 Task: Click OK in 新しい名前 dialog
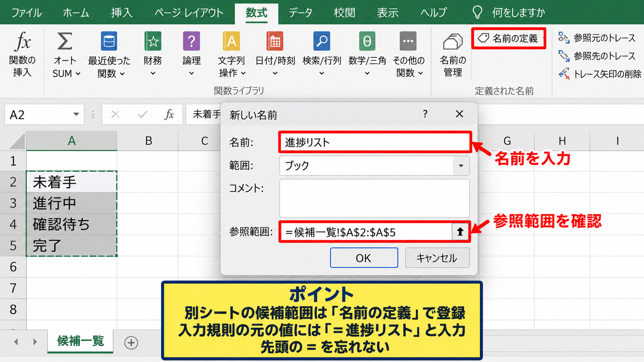click(364, 258)
